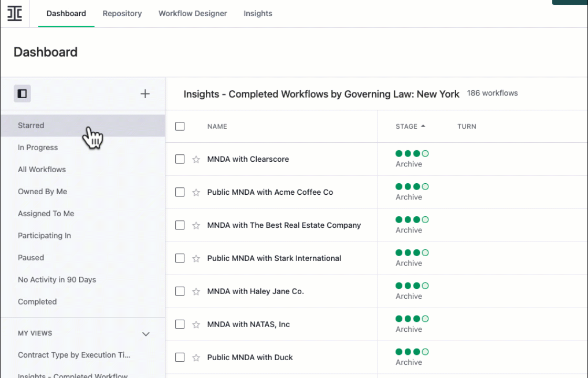Viewport: 588px width, 378px height.
Task: Star the MNDA with Haley Jane Co. workflow
Action: (x=195, y=291)
